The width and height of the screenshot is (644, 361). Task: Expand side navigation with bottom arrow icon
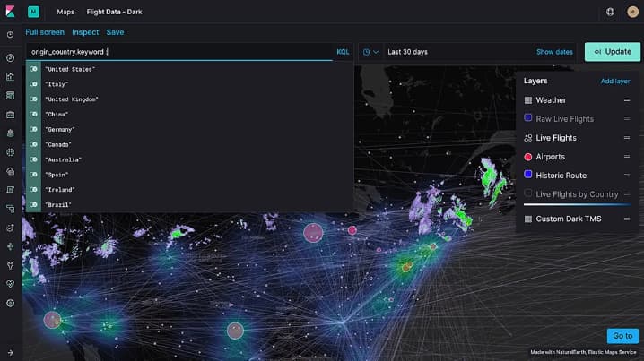coord(10,352)
